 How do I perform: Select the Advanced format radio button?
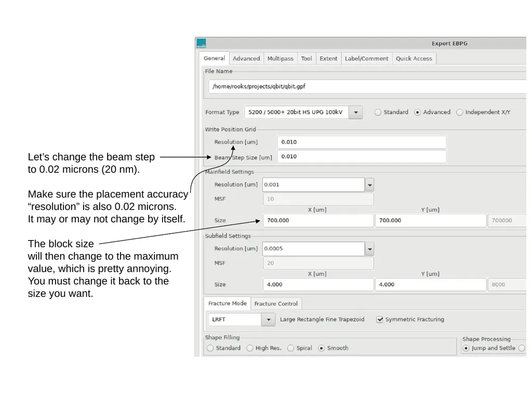[417, 112]
